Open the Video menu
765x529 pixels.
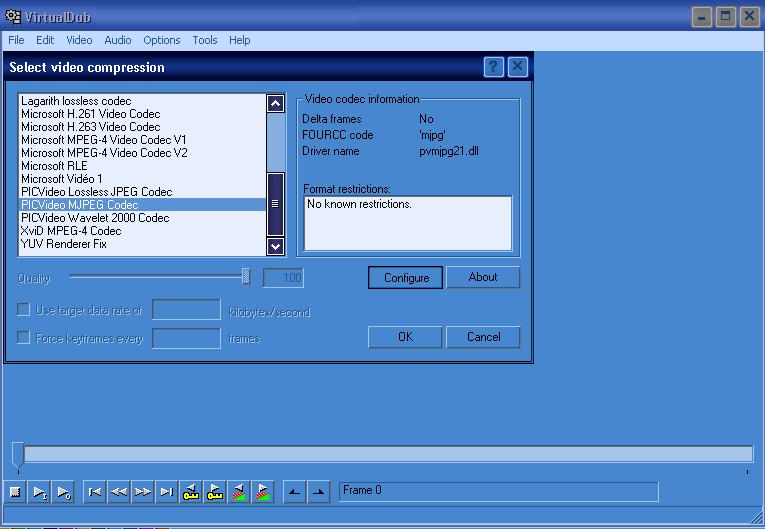pos(79,40)
